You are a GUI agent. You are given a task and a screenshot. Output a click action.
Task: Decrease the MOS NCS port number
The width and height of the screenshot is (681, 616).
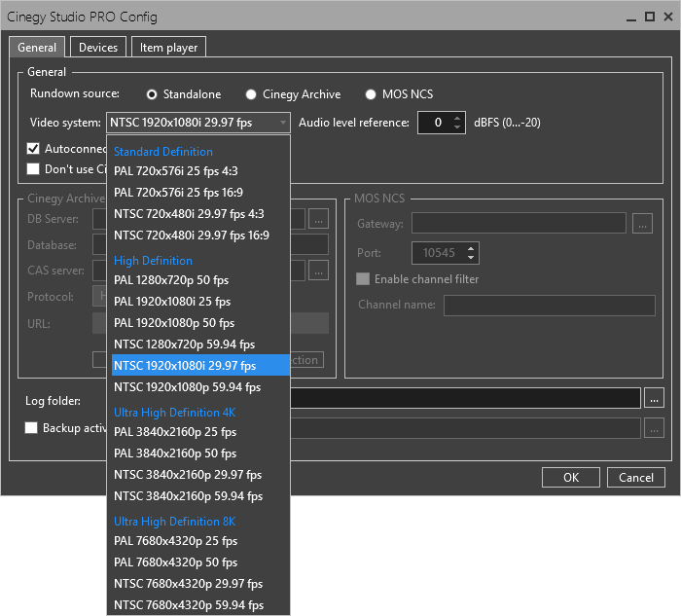click(471, 257)
